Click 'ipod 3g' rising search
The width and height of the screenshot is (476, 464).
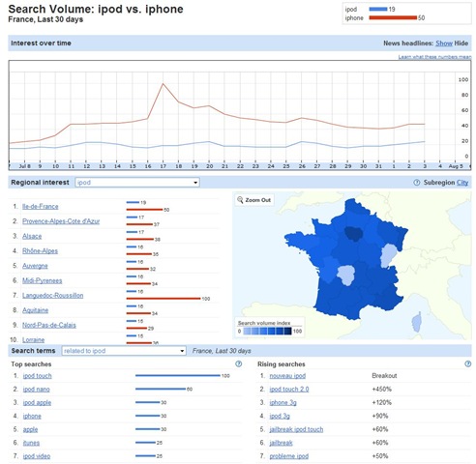click(x=280, y=416)
